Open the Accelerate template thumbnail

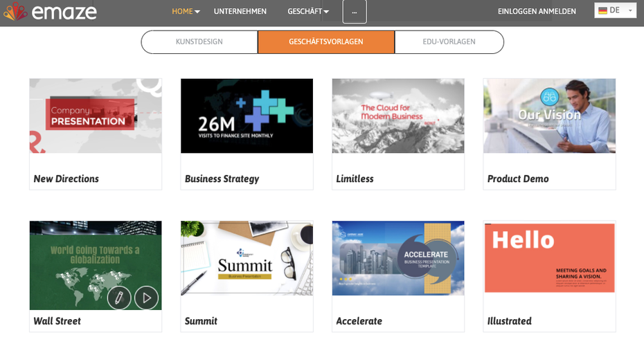click(398, 258)
